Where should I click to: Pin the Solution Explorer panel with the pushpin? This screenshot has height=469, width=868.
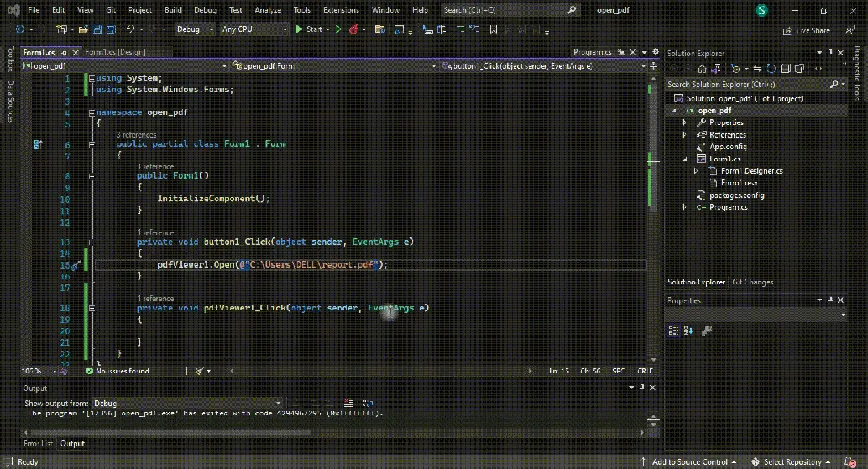pos(830,53)
